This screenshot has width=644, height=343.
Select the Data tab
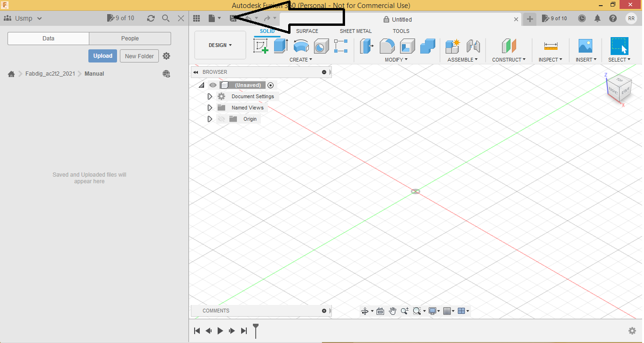point(48,39)
